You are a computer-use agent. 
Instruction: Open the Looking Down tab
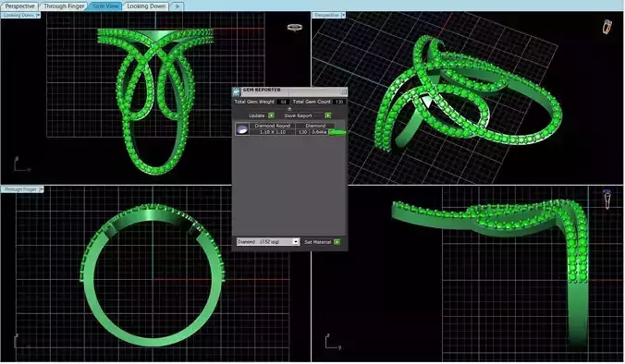tap(146, 6)
